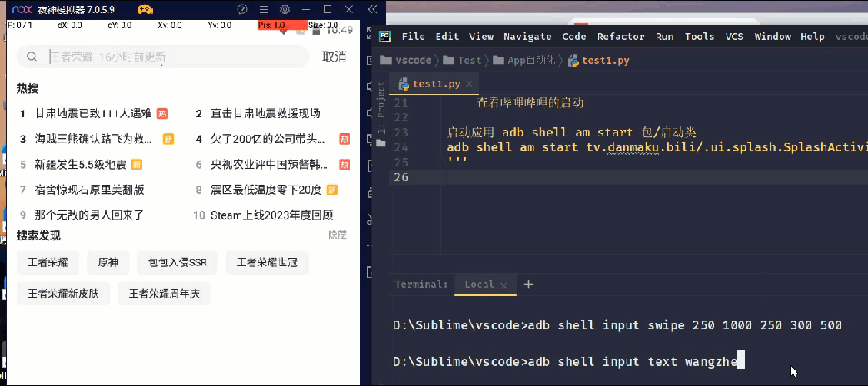Click the test1.py breadcrumb file
This screenshot has width=868, height=386.
coord(599,61)
